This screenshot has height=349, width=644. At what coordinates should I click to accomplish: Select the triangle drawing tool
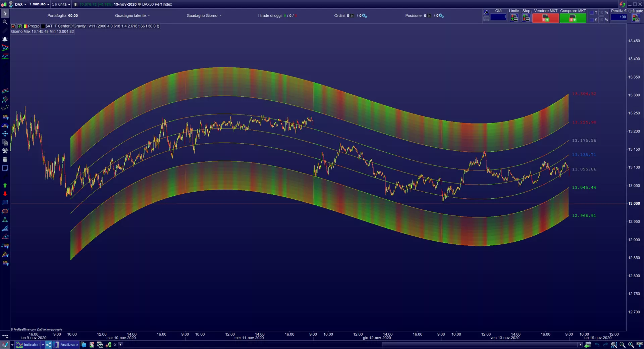tap(5, 220)
